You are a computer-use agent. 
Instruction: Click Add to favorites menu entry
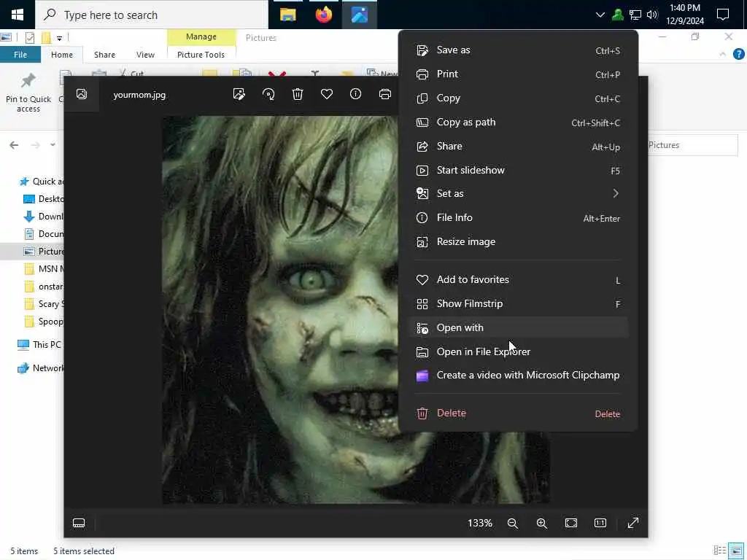coord(519,280)
